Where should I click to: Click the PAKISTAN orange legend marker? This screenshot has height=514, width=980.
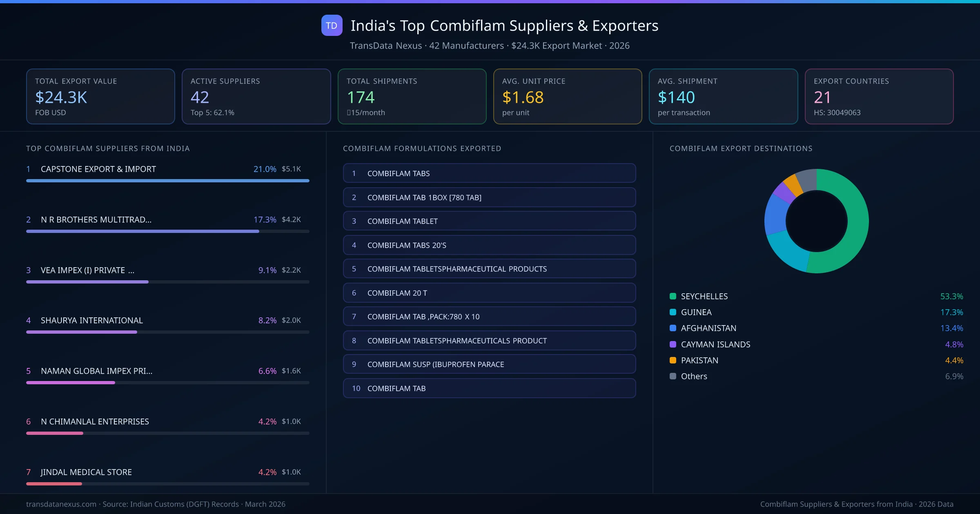coord(672,360)
